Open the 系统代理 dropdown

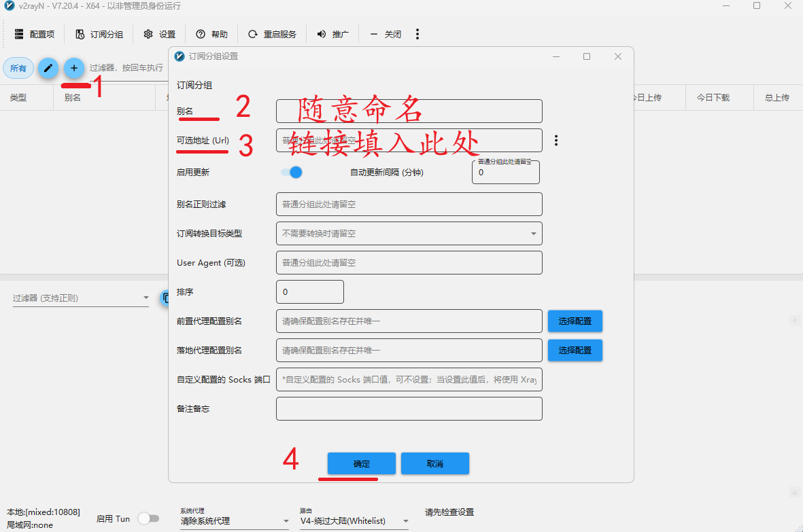(235, 520)
